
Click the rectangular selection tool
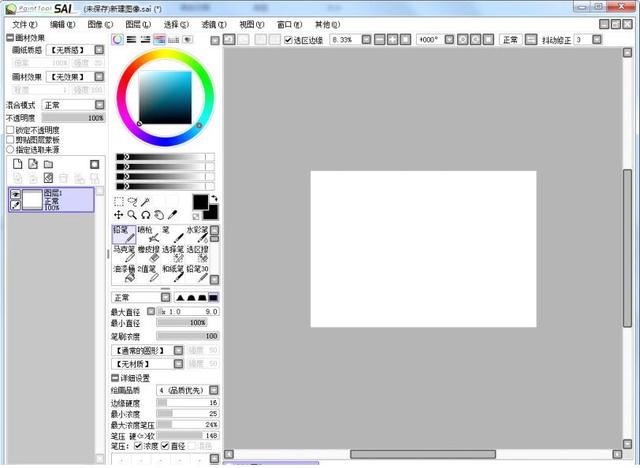[119, 201]
